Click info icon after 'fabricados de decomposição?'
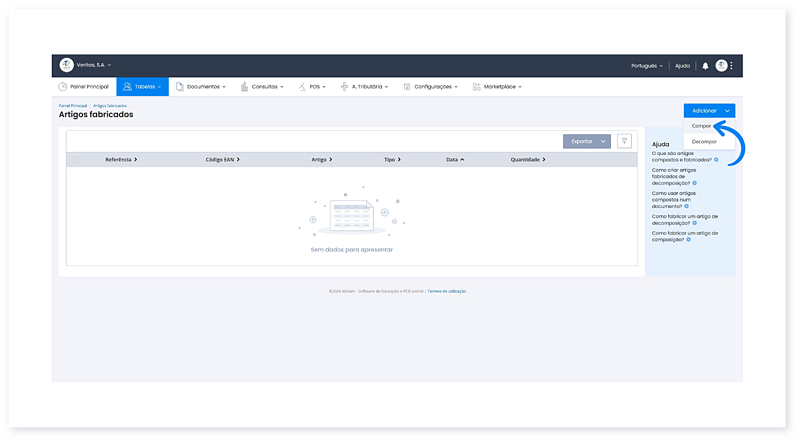 (x=695, y=183)
